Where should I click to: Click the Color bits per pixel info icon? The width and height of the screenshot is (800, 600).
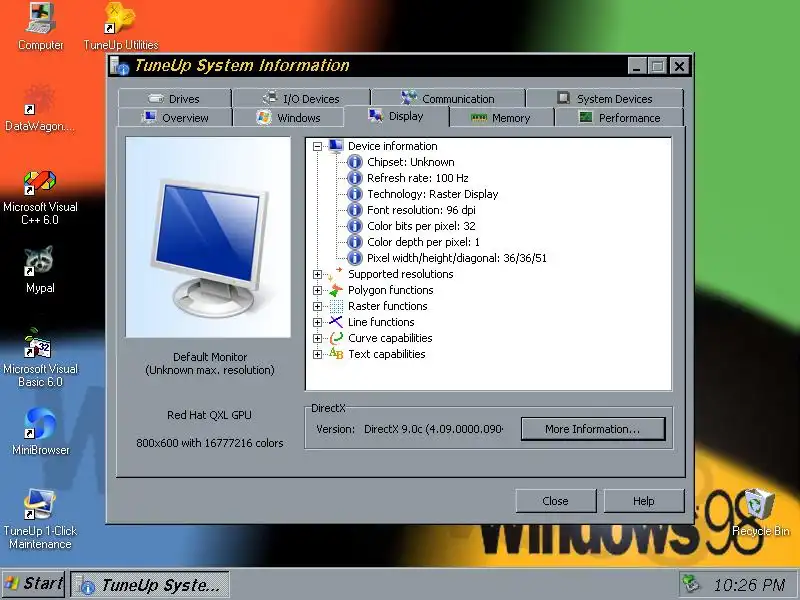(x=355, y=226)
